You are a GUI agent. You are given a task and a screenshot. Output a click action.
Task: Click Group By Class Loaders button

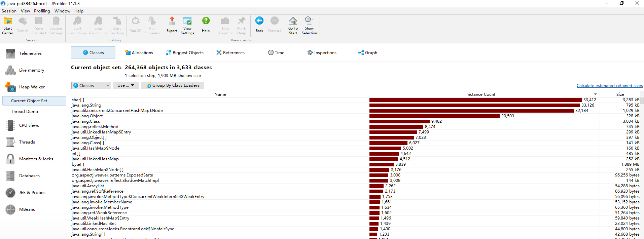pos(173,85)
